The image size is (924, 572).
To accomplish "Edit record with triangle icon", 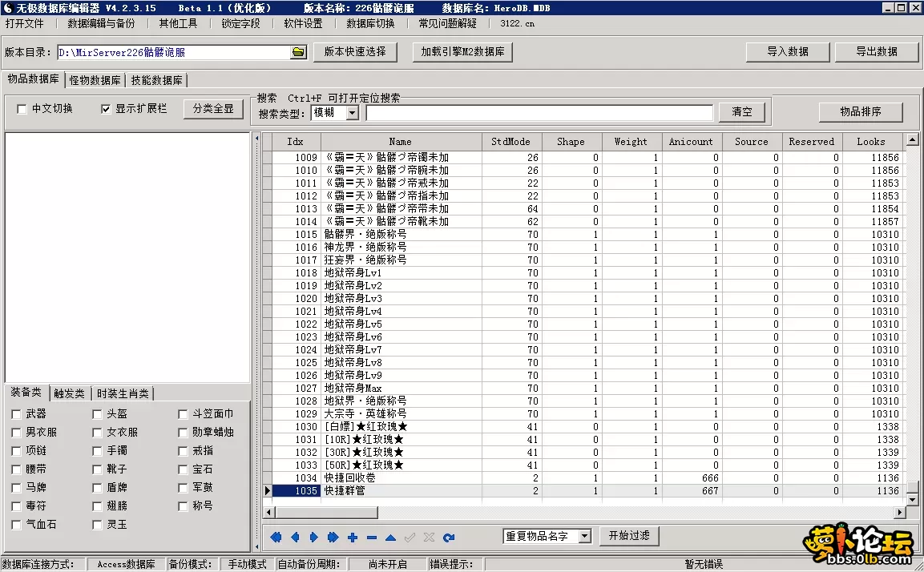I will [391, 538].
